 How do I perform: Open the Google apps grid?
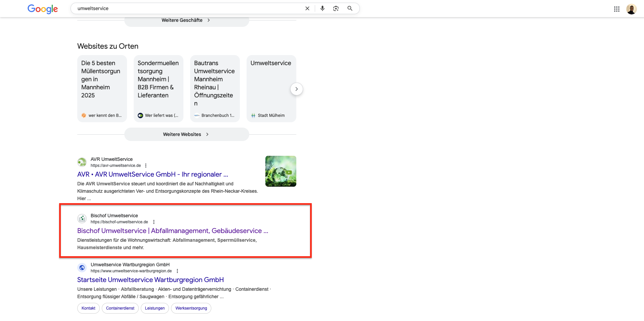617,9
